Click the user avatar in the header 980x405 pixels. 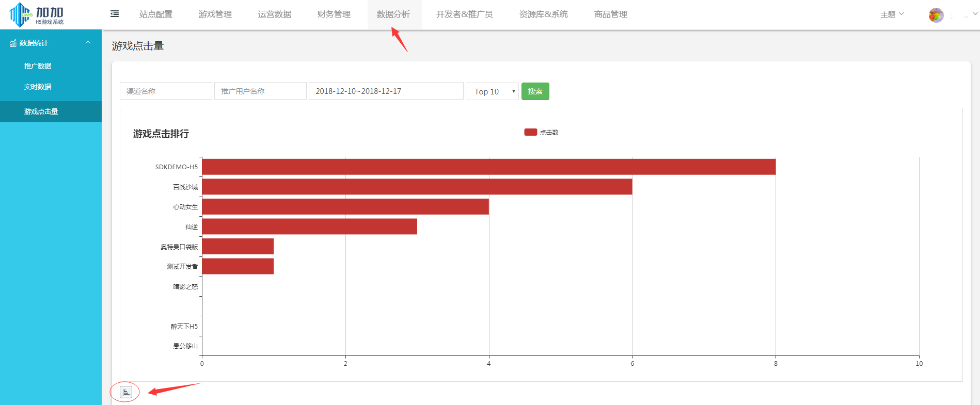coord(936,15)
